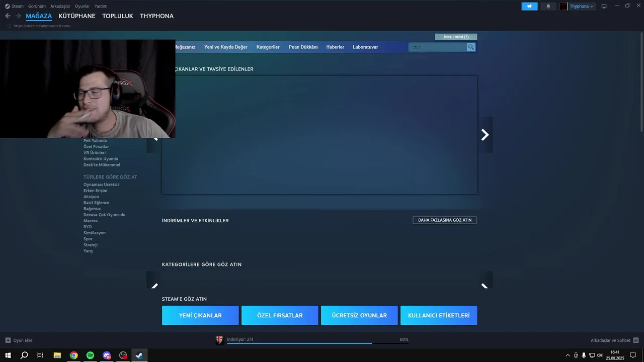This screenshot has width=644, height=362.
Task: Browse the Spor genre
Action: click(x=88, y=239)
